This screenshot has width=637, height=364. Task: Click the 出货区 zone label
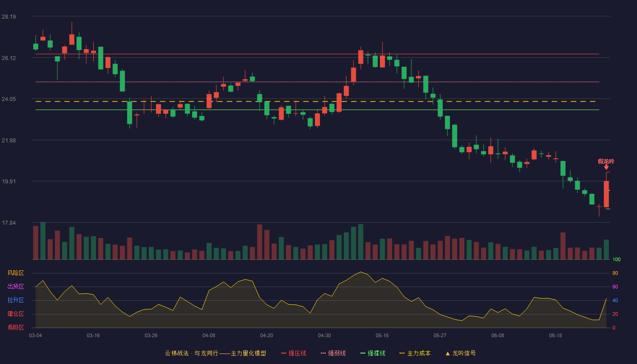[x=15, y=287]
